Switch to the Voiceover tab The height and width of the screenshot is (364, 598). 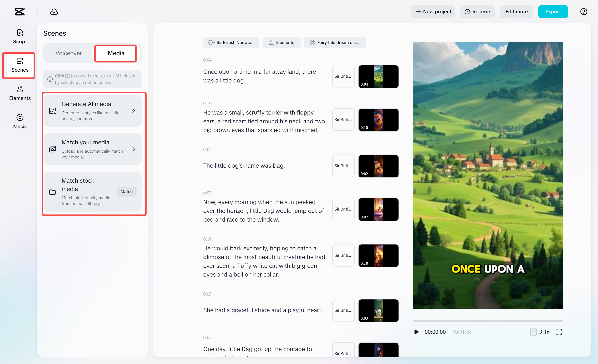(x=69, y=53)
